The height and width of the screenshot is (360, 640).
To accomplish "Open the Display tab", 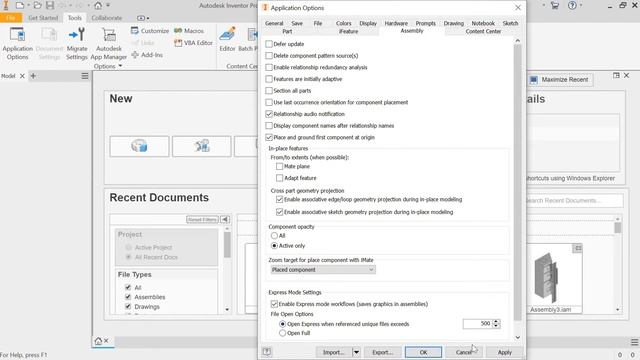I will pos(368,23).
